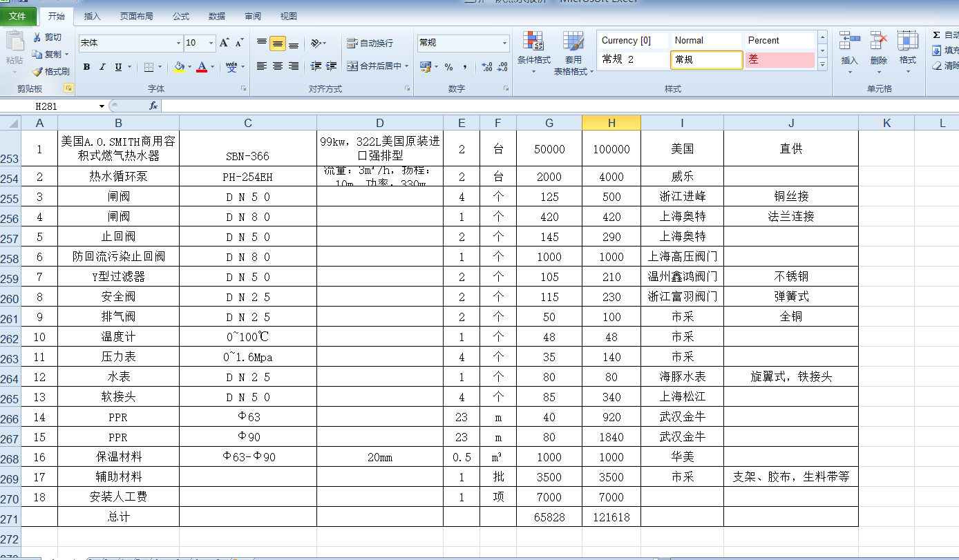The height and width of the screenshot is (560, 959).
Task: Open the fill color dropdown arrow
Action: pyautogui.click(x=189, y=67)
